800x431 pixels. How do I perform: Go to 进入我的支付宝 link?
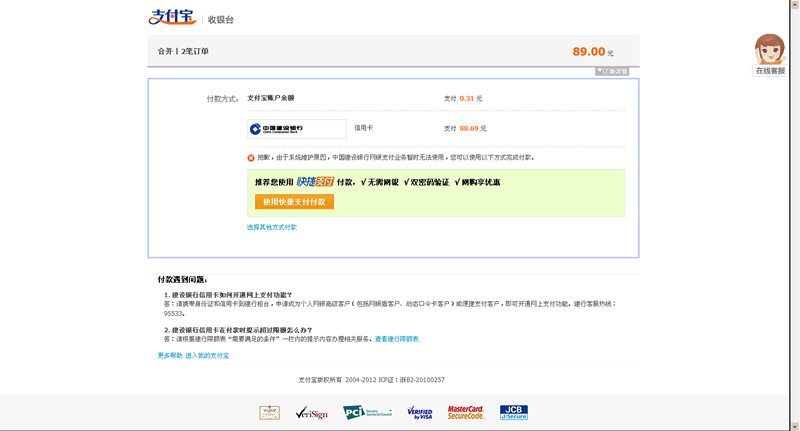click(207, 355)
